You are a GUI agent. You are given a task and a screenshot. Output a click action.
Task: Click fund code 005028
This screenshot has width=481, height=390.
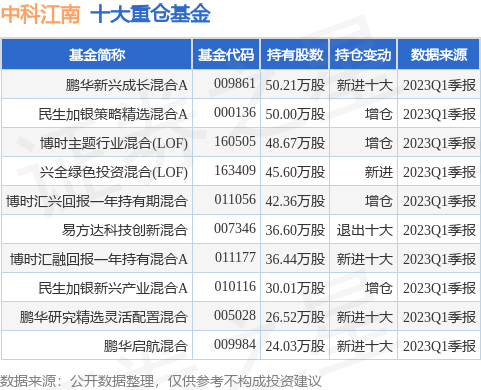tap(235, 315)
